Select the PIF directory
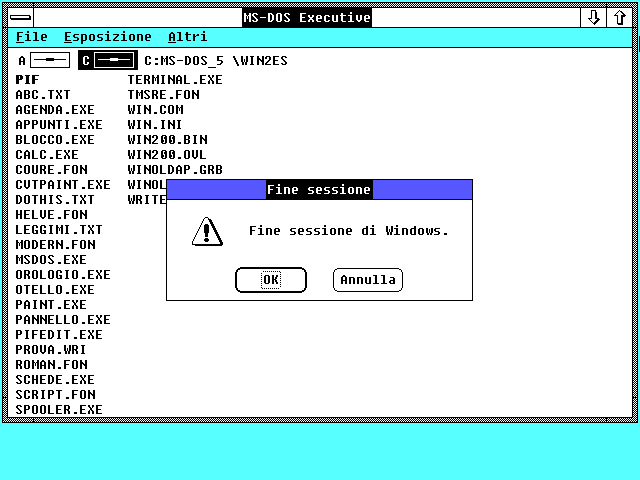The image size is (640, 480). tap(27, 80)
